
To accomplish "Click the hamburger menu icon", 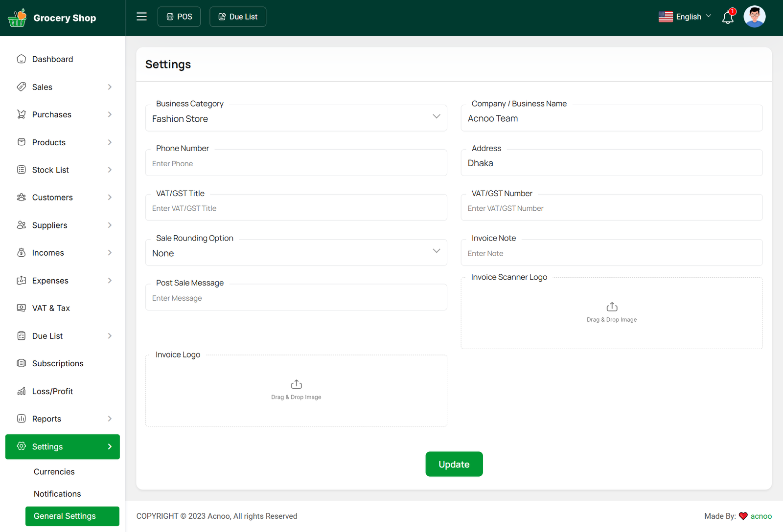I will [141, 17].
